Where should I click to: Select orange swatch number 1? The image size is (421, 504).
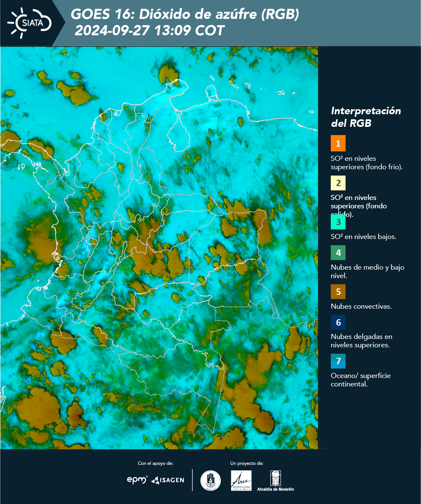pyautogui.click(x=338, y=143)
